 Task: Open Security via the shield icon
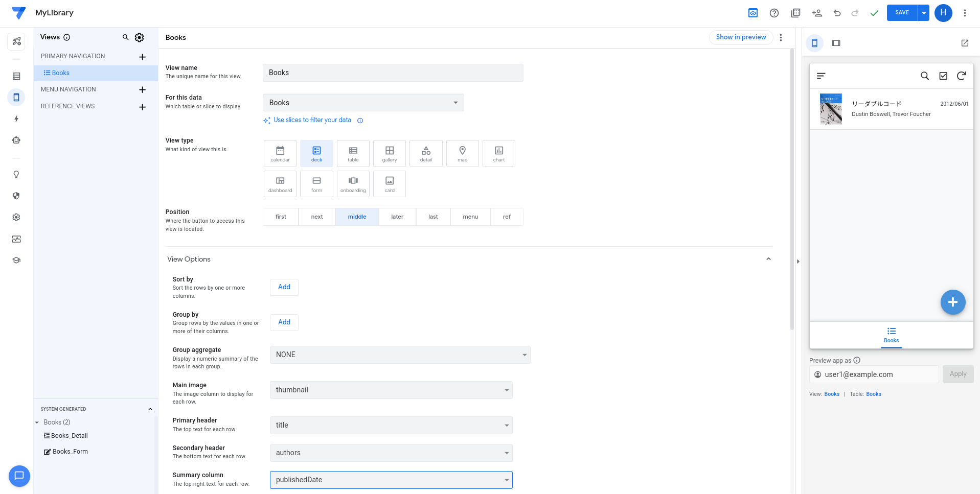pyautogui.click(x=16, y=196)
